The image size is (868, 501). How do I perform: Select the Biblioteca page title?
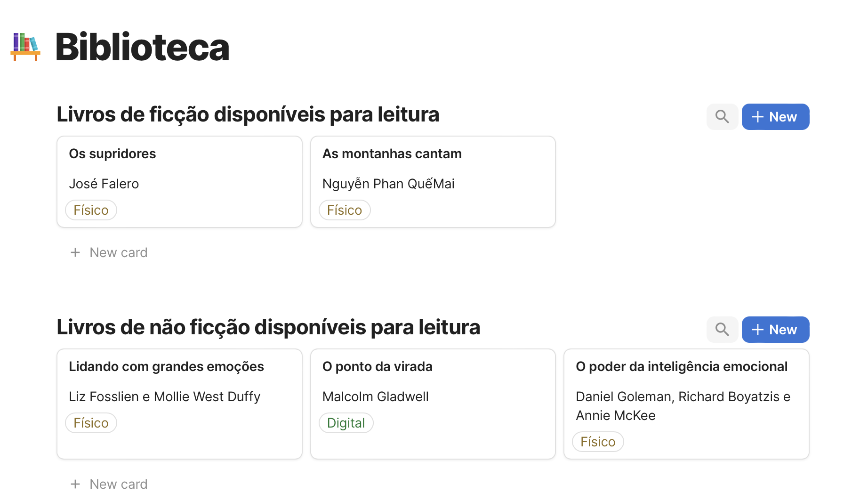pos(142,47)
